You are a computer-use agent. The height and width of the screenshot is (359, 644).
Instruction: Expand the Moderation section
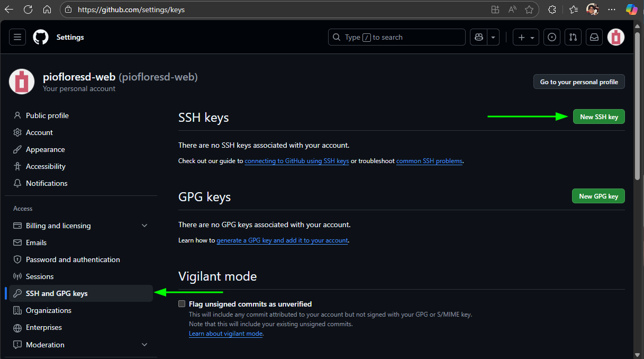pyautogui.click(x=144, y=345)
